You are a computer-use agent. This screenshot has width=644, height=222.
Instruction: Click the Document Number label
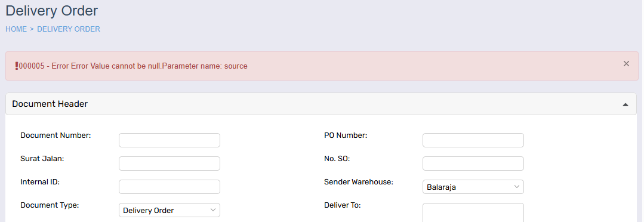click(56, 135)
